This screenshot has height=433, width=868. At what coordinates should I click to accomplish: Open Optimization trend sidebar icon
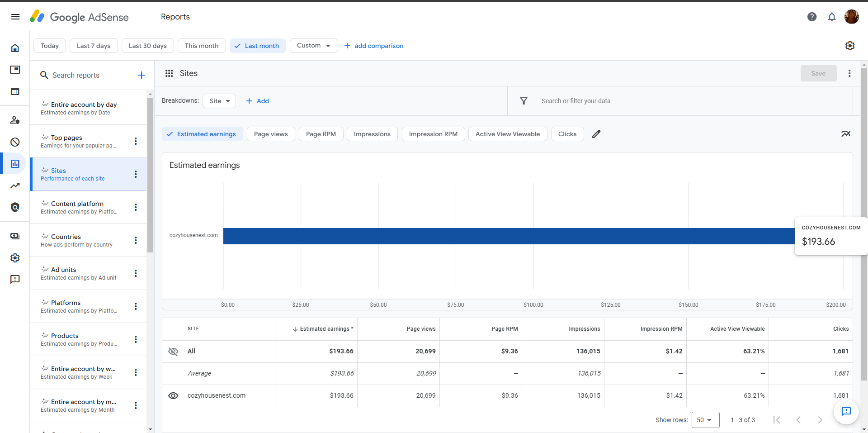(15, 186)
